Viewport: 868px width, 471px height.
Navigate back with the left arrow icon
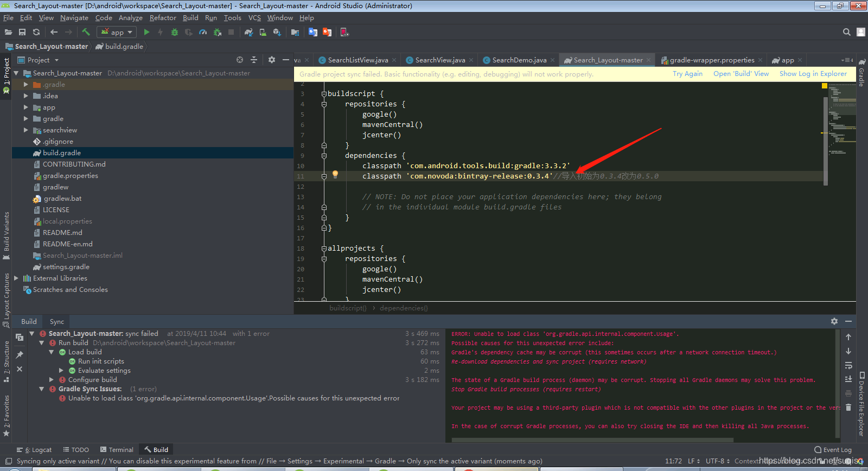(x=54, y=32)
